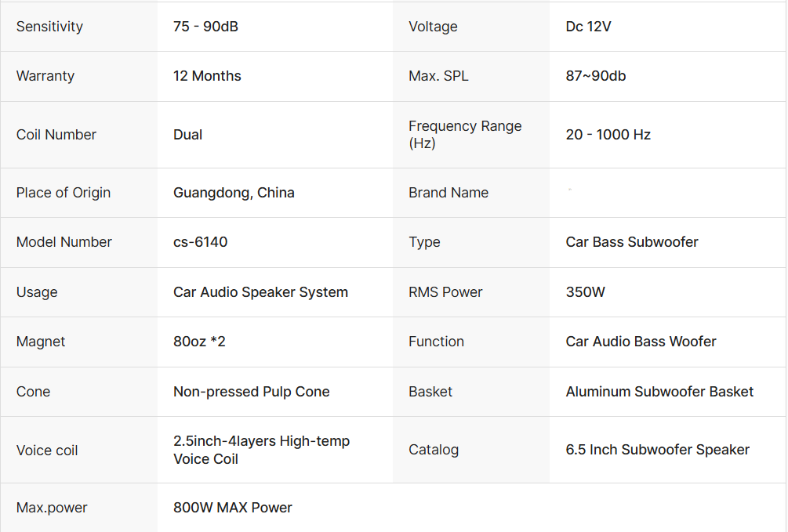Select the 75 - 90dB sensitivity value
The width and height of the screenshot is (788, 532).
click(x=205, y=27)
